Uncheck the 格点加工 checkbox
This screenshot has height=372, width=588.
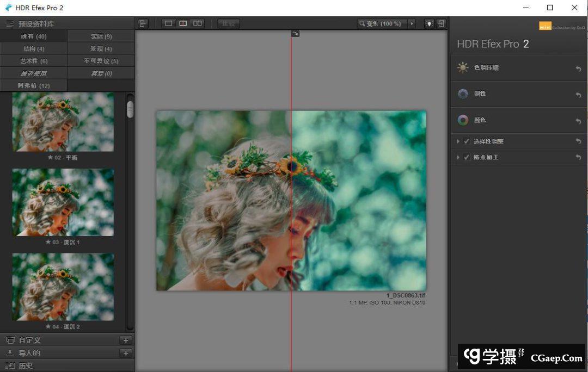467,157
